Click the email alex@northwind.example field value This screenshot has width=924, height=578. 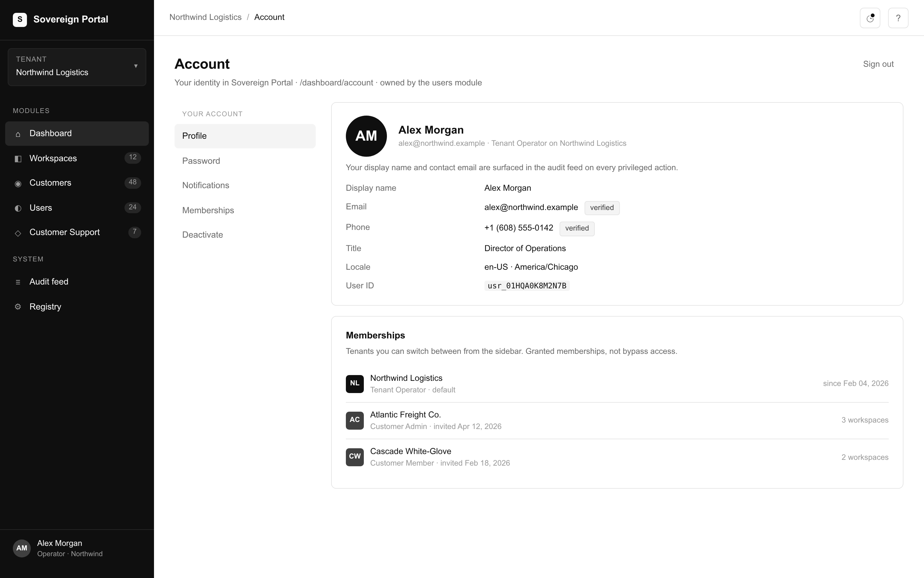[x=531, y=207]
